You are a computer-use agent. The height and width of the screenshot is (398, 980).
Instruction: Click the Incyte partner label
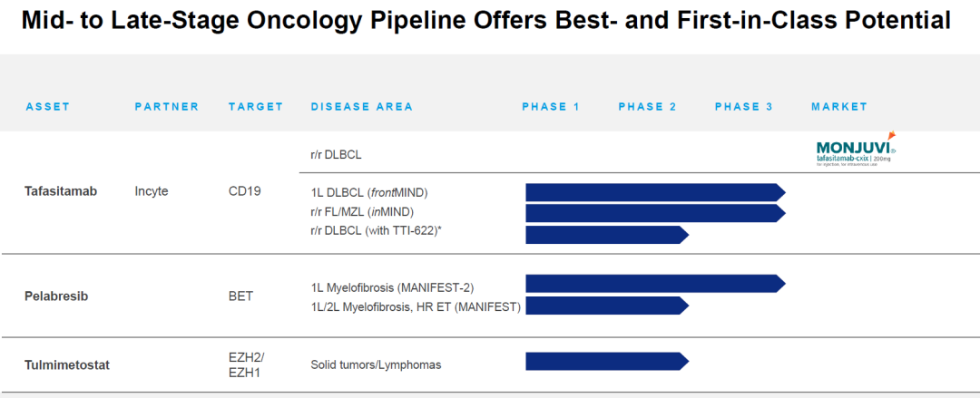(152, 191)
